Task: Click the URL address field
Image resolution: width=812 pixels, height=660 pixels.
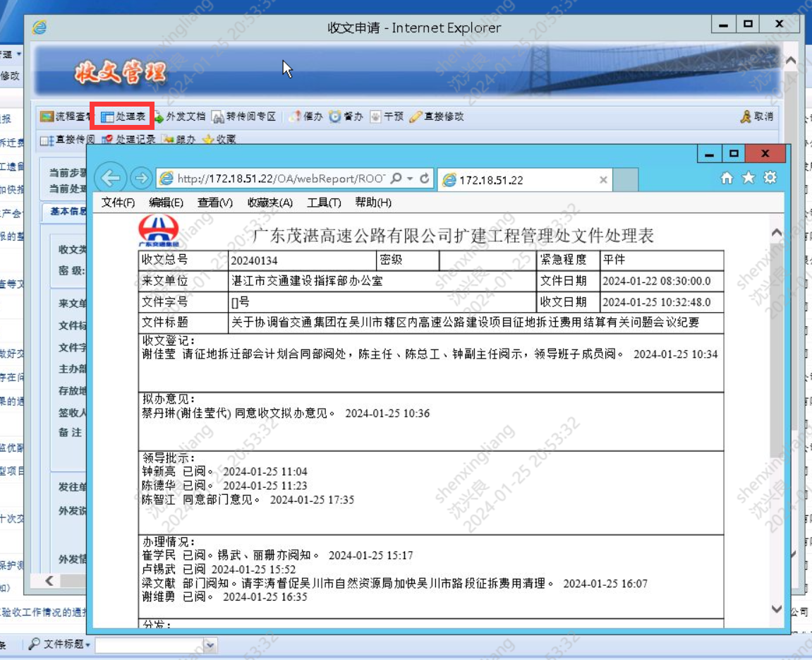Action: [281, 179]
